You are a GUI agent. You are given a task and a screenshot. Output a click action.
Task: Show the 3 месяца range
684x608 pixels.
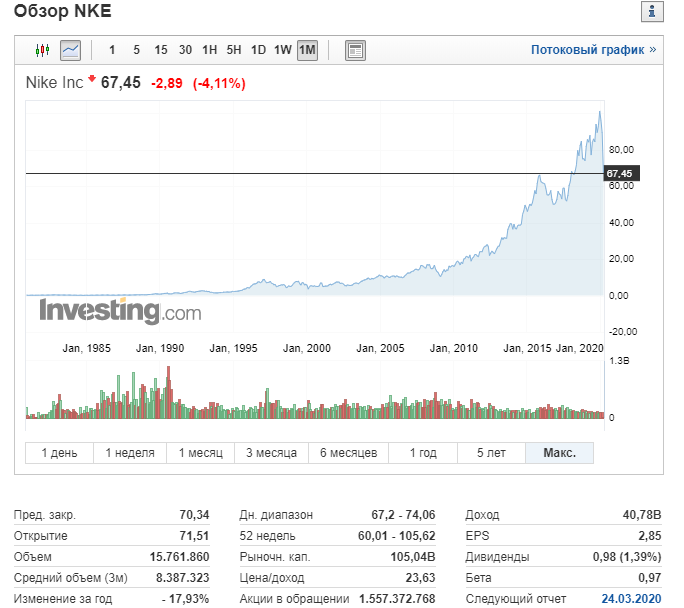coord(271,453)
